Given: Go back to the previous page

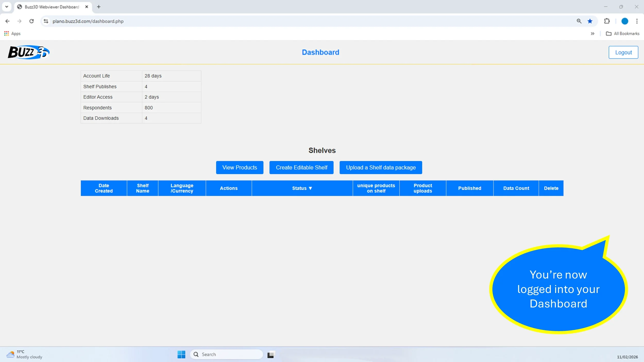Looking at the screenshot, I should (x=7, y=21).
